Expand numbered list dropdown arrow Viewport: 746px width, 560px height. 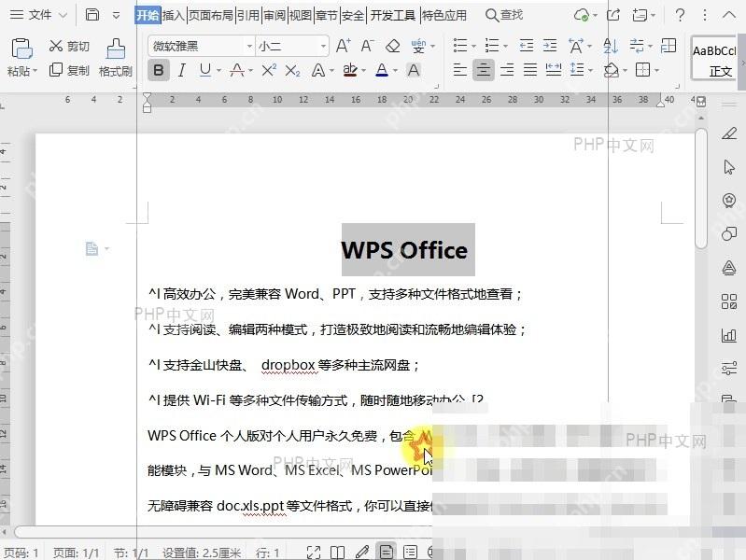point(505,47)
